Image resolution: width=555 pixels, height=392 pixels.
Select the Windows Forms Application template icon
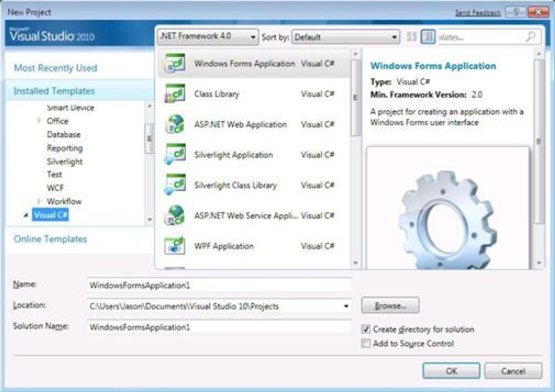tap(175, 63)
